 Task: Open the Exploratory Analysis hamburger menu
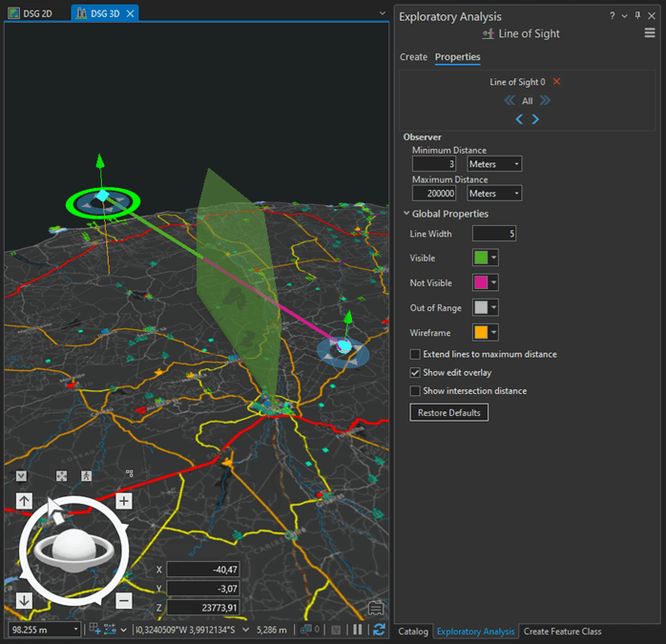pyautogui.click(x=650, y=33)
